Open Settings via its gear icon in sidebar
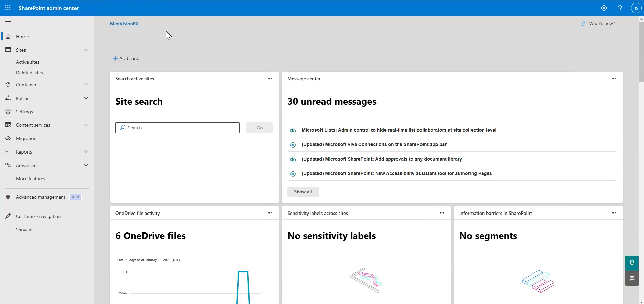 [8, 111]
